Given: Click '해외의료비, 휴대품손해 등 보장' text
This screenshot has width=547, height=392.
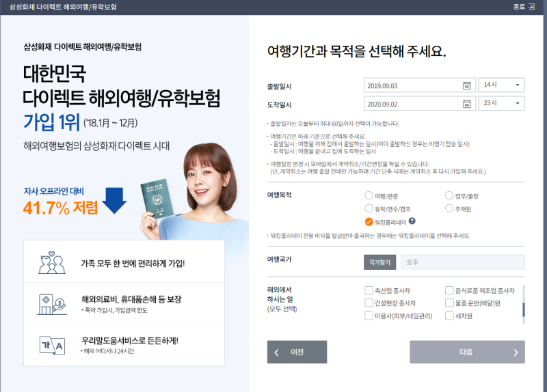Looking at the screenshot, I should [131, 299].
